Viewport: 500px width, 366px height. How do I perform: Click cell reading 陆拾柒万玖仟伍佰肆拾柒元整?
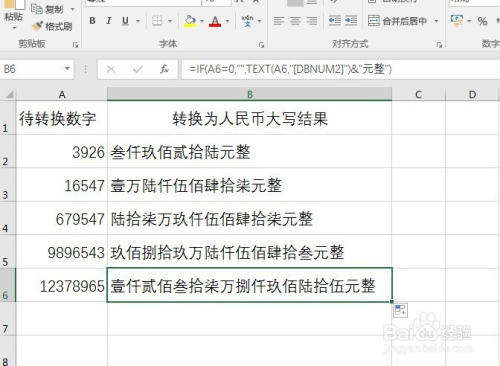click(250, 218)
